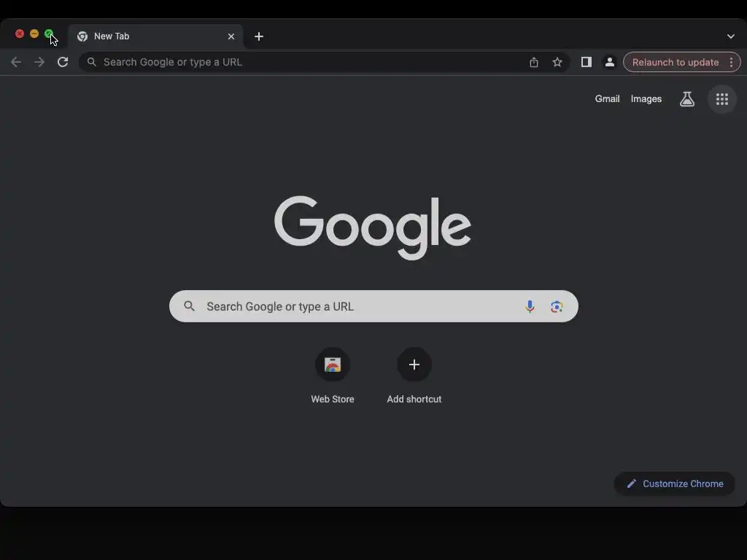Open the side panel icon
This screenshot has height=560, width=747.
click(x=586, y=62)
